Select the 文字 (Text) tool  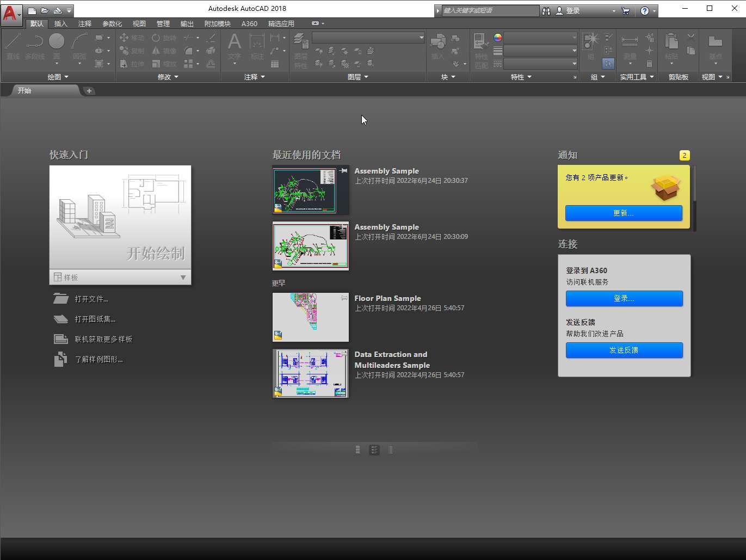[x=235, y=46]
